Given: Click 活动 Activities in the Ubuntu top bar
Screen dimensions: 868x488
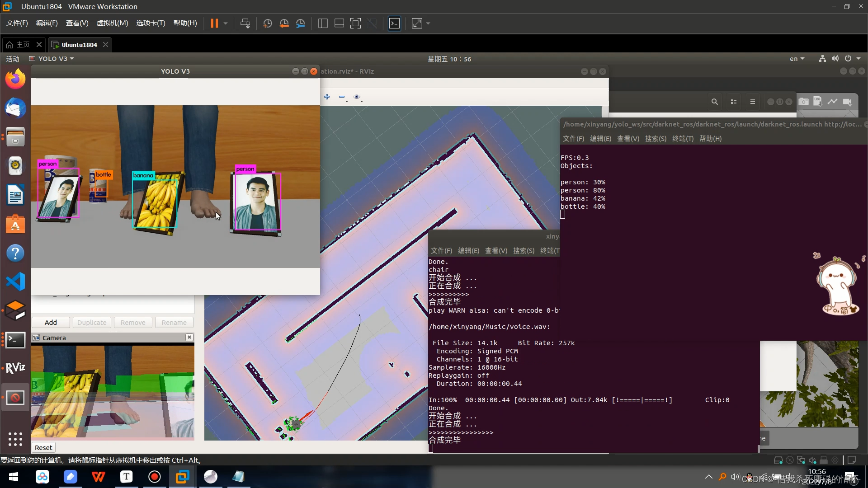Looking at the screenshot, I should (x=13, y=59).
